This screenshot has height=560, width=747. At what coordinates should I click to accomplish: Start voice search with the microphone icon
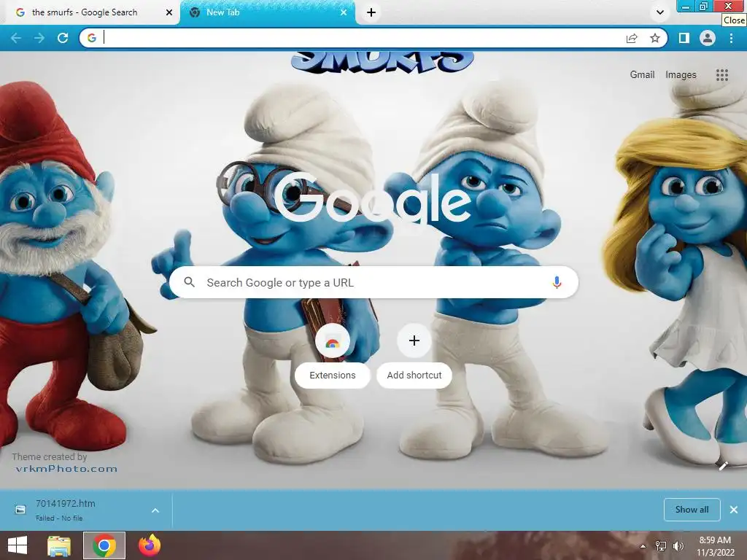pos(557,282)
